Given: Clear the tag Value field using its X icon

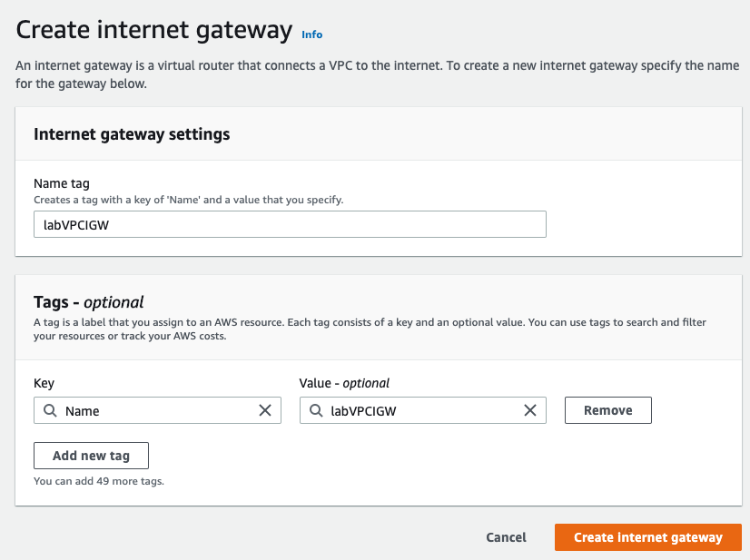Looking at the screenshot, I should (530, 410).
